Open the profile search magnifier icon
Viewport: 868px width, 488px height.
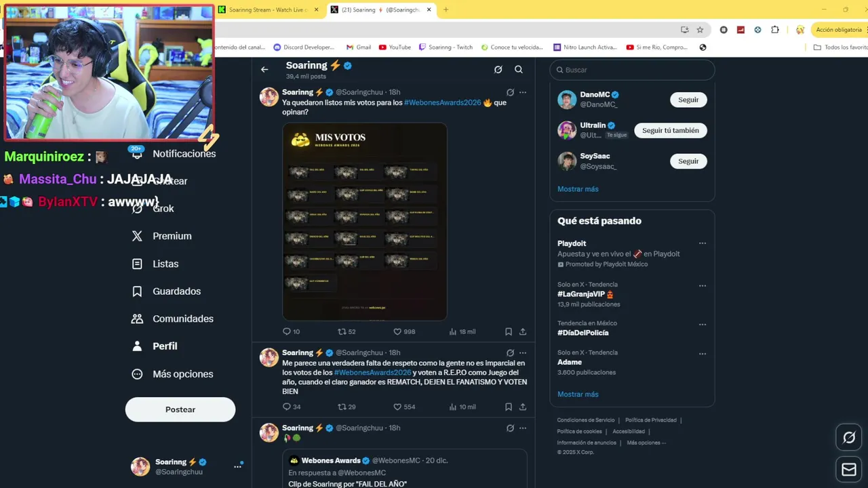point(519,69)
